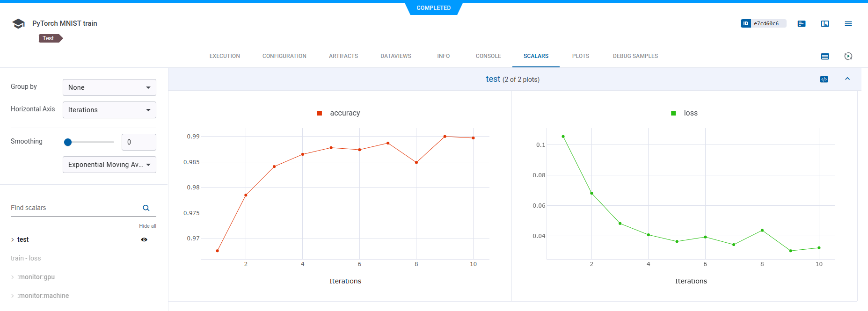Click the Hide all link
Viewport: 868px width, 311px height.
click(x=147, y=226)
